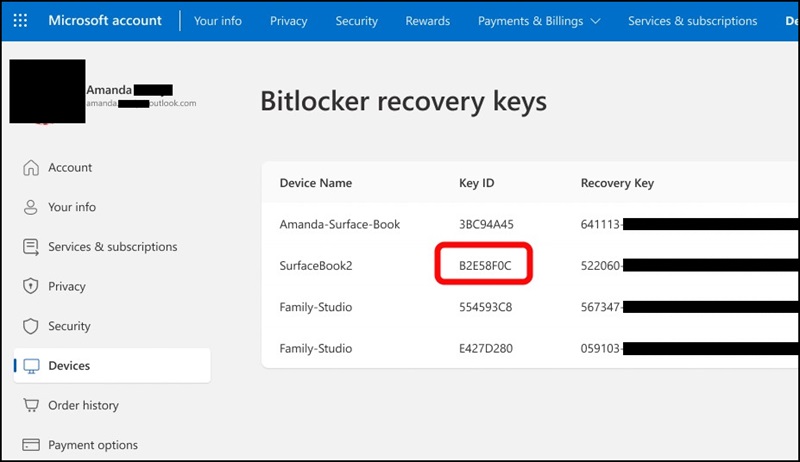Click recovery key starting with 641113
The width and height of the screenshot is (800, 462).
click(x=690, y=224)
